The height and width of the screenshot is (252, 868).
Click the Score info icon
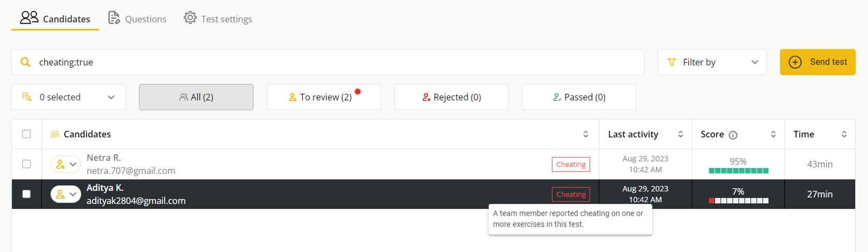(x=733, y=135)
